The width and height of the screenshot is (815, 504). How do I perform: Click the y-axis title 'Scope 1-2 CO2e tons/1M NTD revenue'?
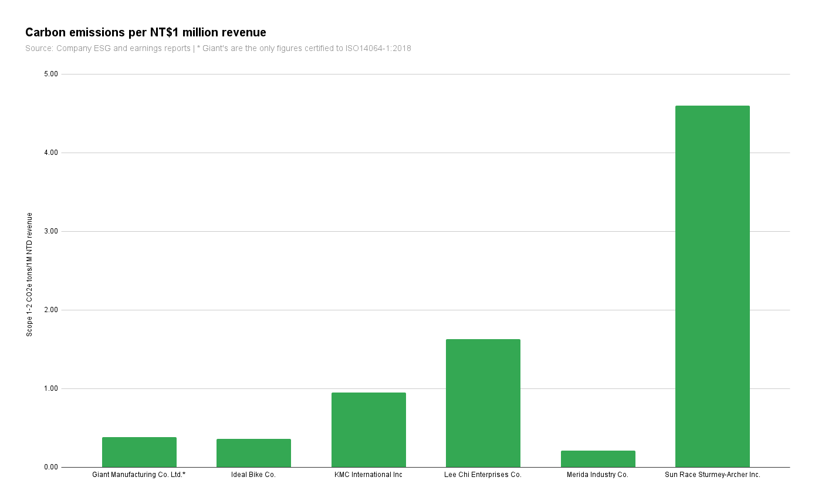29,275
